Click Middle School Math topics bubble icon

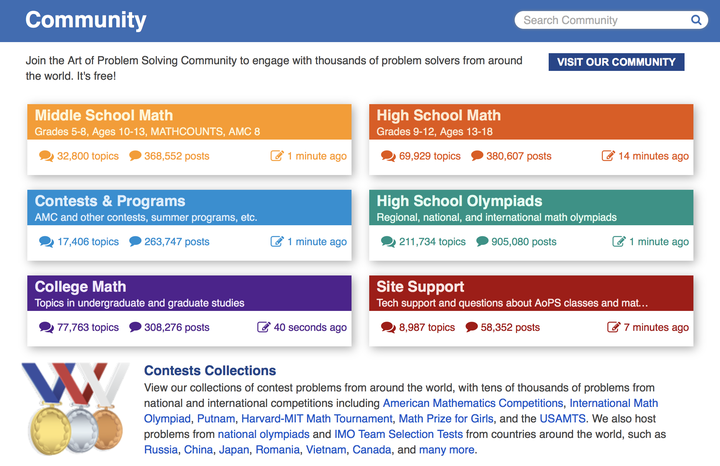click(x=46, y=156)
